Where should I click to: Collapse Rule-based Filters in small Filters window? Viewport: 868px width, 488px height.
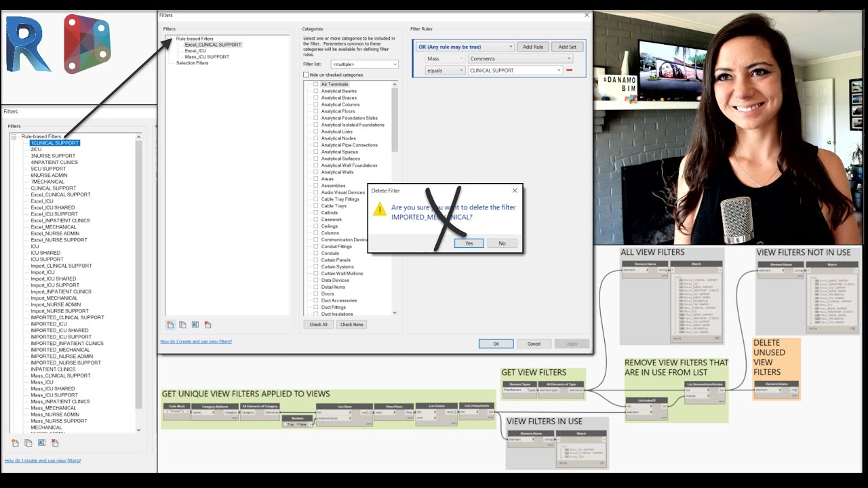coord(14,136)
